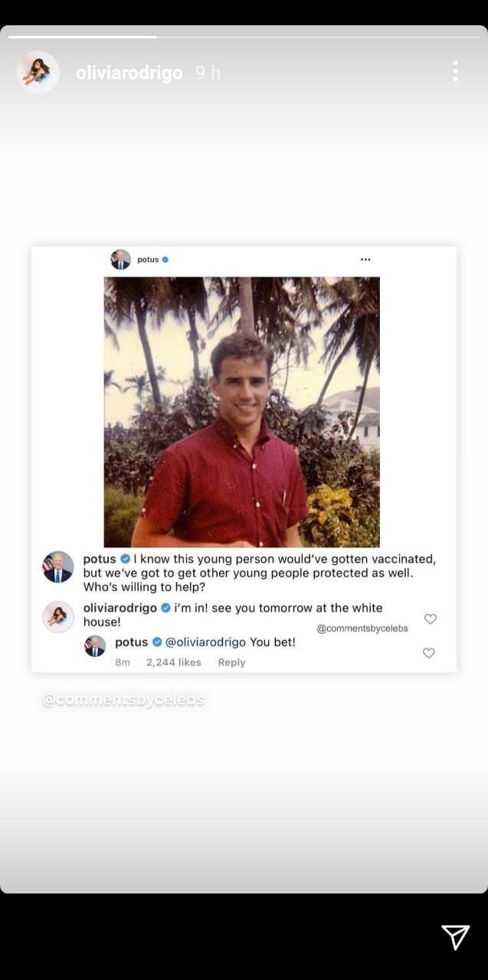The height and width of the screenshot is (980, 488).
Task: Tap the oliviarodrigo avatar beside her comment
Action: [x=58, y=616]
